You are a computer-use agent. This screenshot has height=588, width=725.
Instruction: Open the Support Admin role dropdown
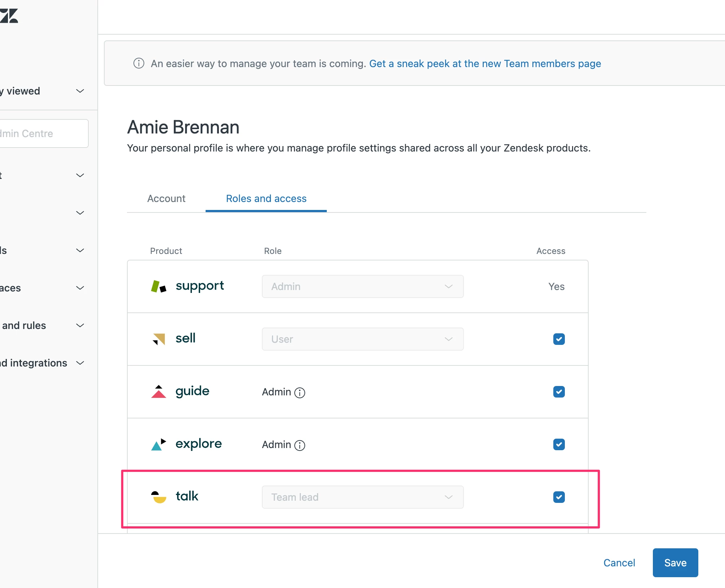pos(362,286)
